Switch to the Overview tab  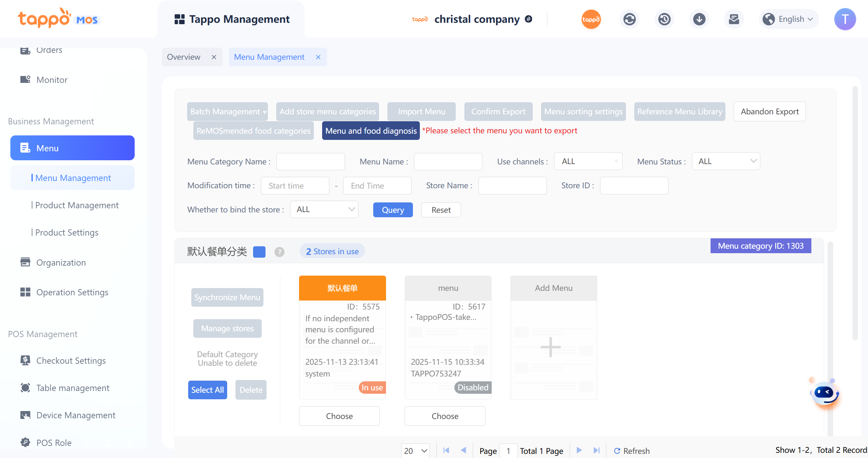pos(184,57)
